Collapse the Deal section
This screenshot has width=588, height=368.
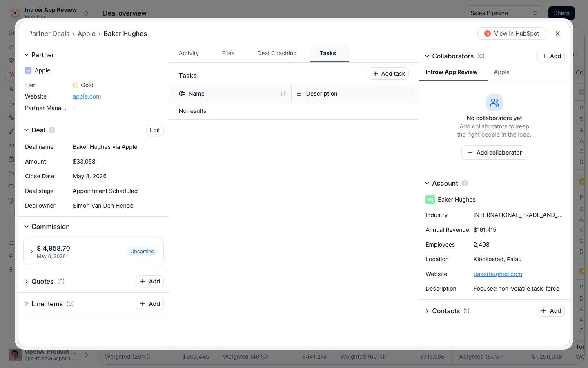point(27,130)
